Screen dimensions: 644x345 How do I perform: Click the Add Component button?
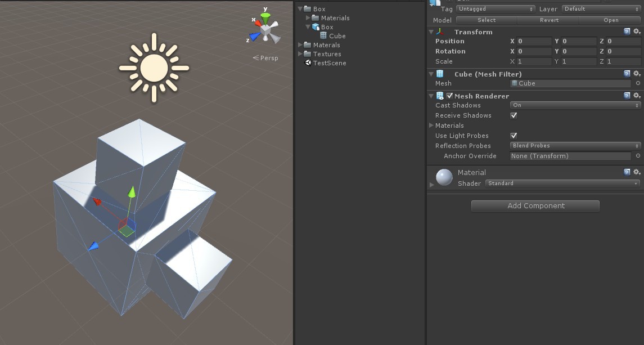(535, 206)
